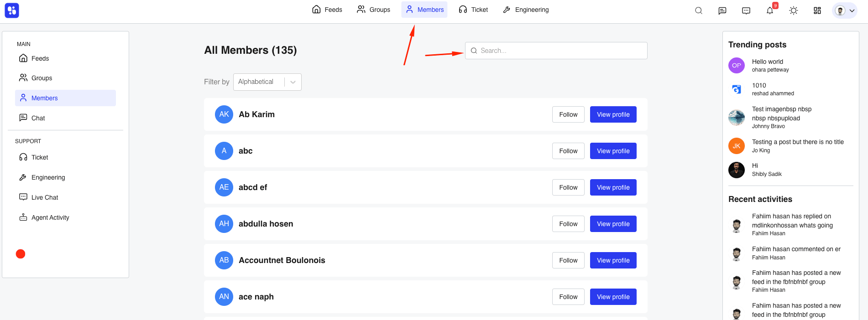Image resolution: width=868 pixels, height=320 pixels.
Task: Click the AB avatar of Accountnet Boulonois
Action: pyautogui.click(x=224, y=260)
